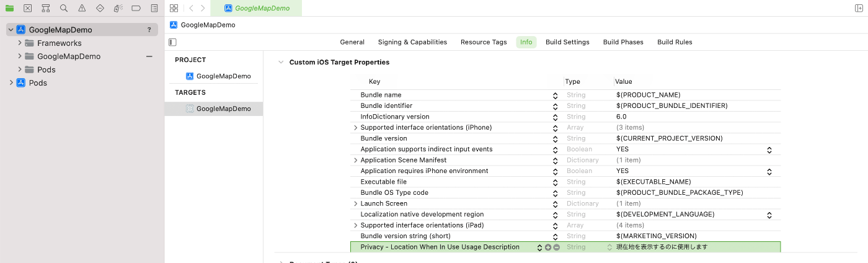Open value popup for Application supports indirect input events
The height and width of the screenshot is (263, 868).
click(x=769, y=149)
